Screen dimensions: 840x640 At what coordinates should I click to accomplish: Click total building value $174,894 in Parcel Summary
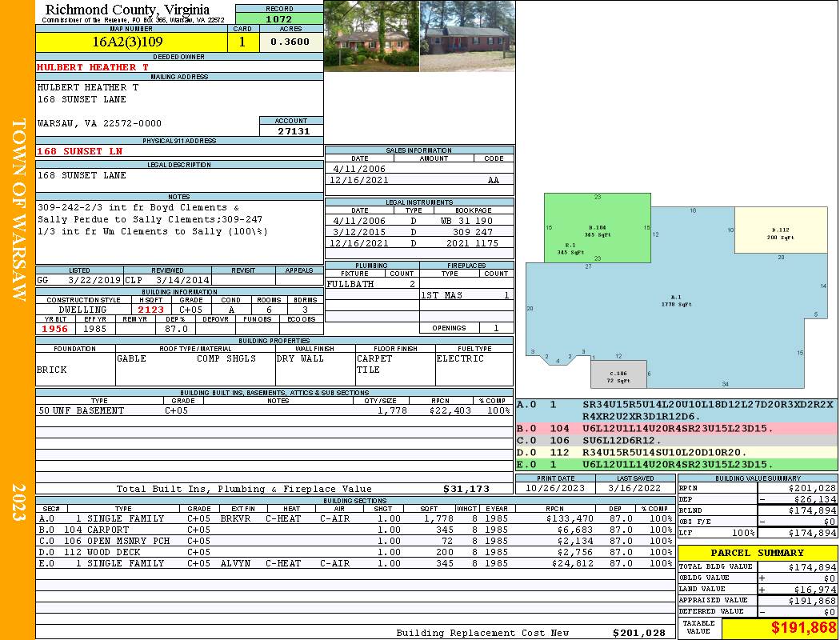pos(812,567)
